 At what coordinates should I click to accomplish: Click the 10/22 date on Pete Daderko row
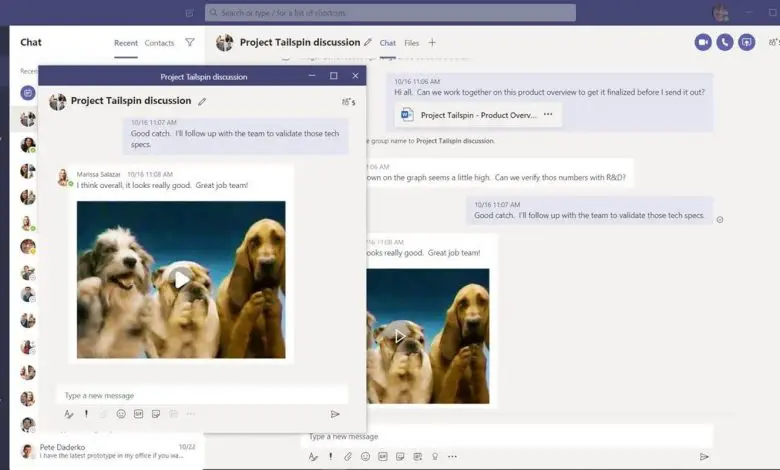187,447
